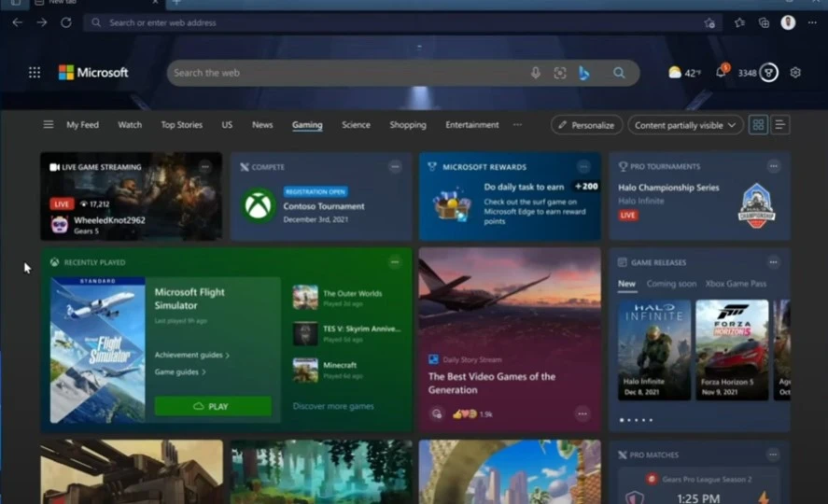
Task: Click the Personalize button
Action: click(586, 125)
